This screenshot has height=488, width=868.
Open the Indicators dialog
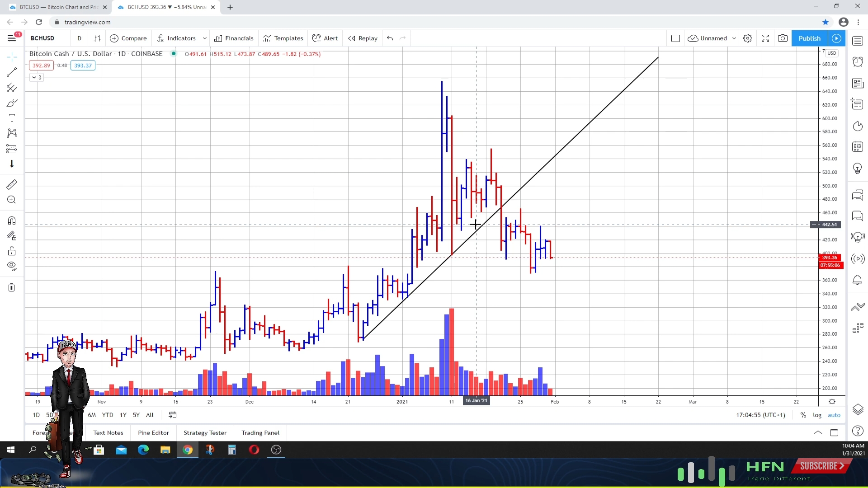(x=176, y=38)
